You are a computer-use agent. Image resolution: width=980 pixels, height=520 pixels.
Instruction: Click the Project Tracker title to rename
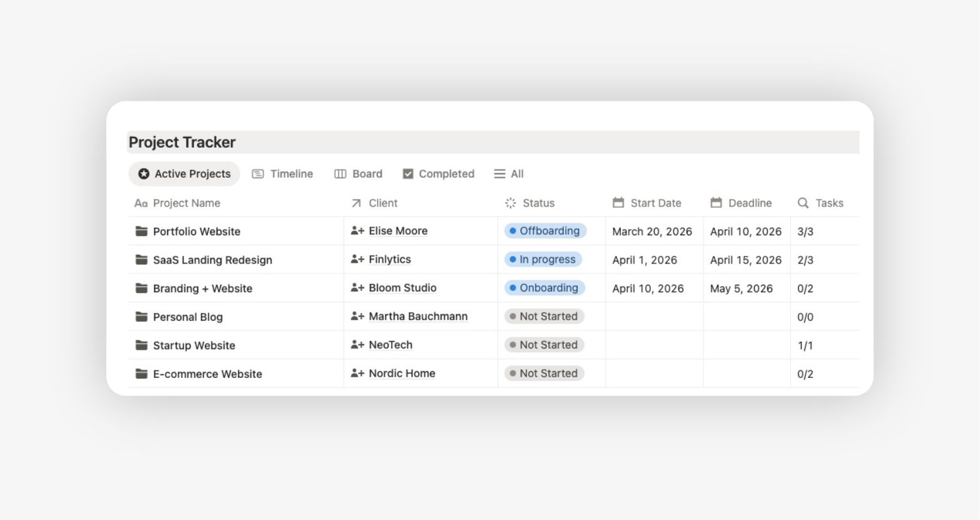pyautogui.click(x=181, y=142)
